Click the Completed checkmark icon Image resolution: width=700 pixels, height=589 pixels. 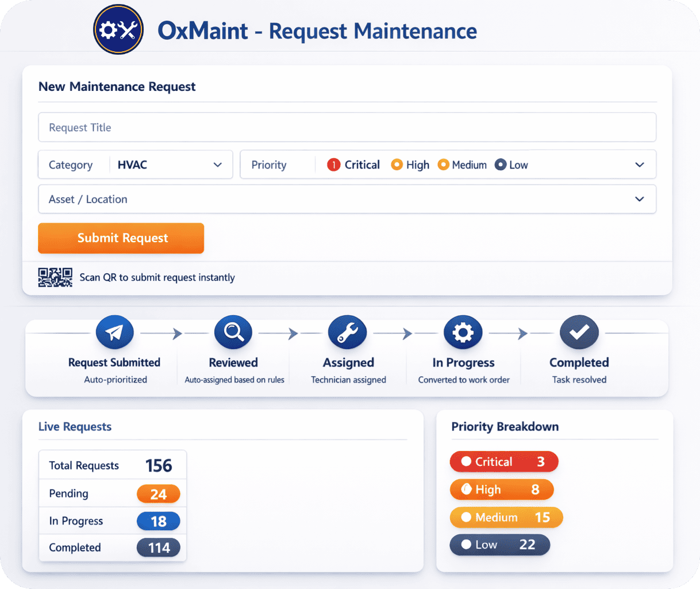pyautogui.click(x=579, y=332)
